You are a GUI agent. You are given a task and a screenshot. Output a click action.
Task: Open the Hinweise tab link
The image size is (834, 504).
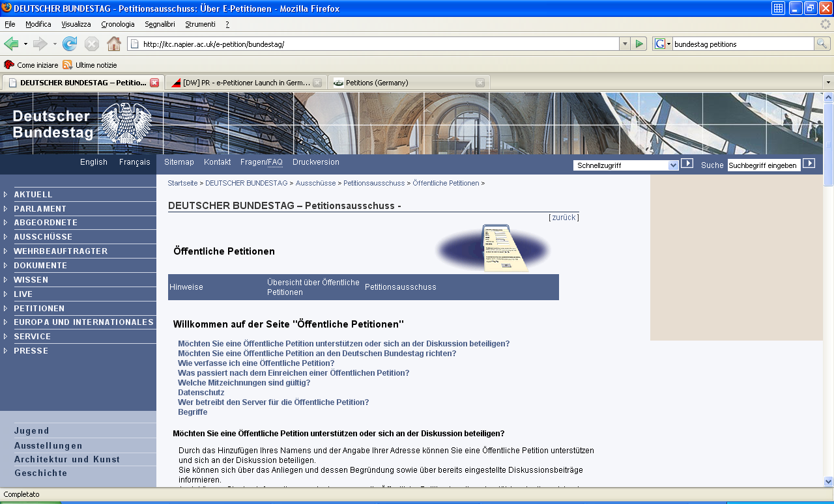[186, 287]
